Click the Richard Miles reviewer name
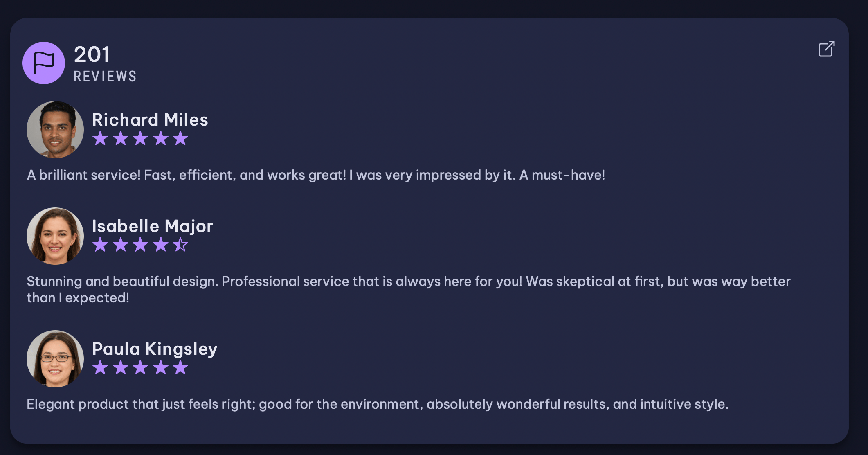The height and width of the screenshot is (455, 868). [x=150, y=119]
